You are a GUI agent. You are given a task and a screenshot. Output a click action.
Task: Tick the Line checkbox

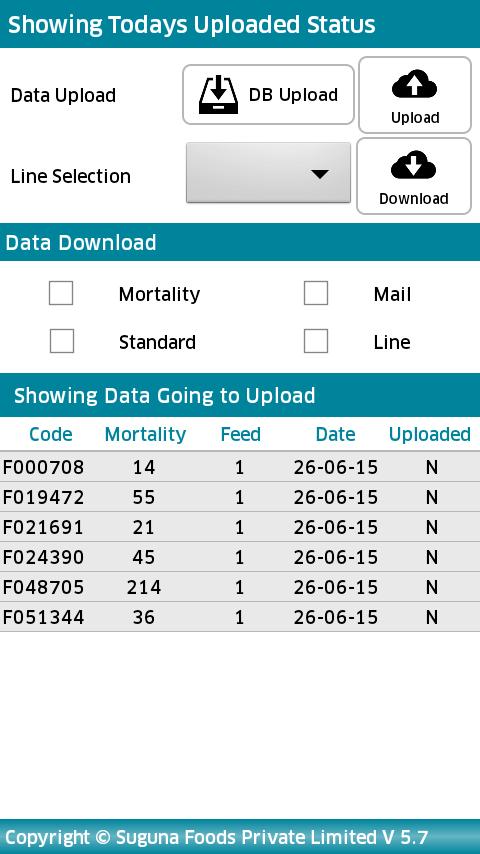coord(316,341)
